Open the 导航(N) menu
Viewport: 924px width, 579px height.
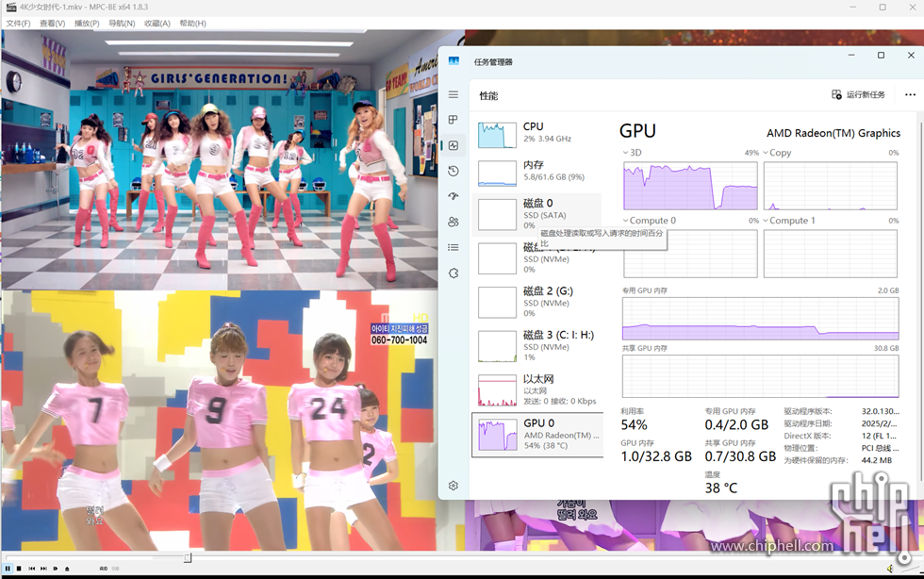(x=122, y=23)
